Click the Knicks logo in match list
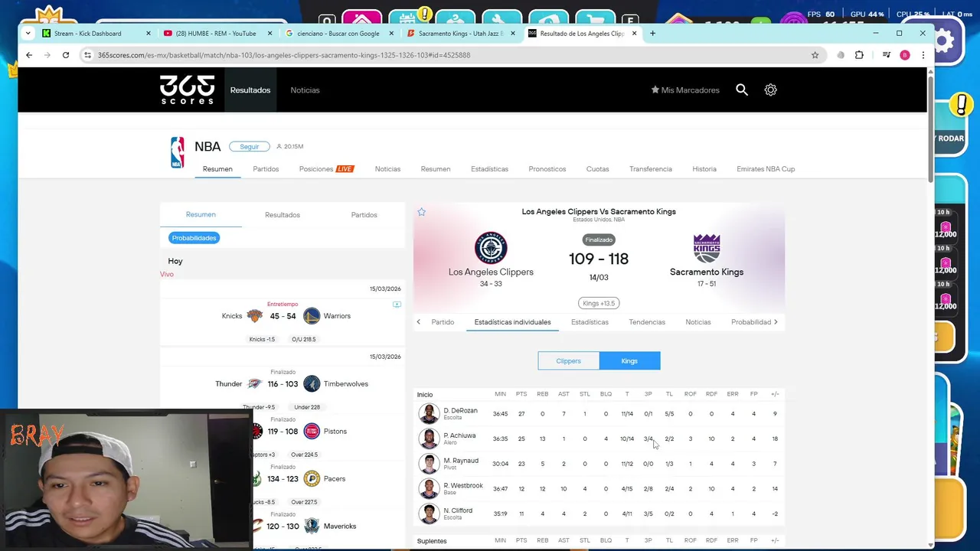Image resolution: width=980 pixels, height=551 pixels. pos(254,316)
